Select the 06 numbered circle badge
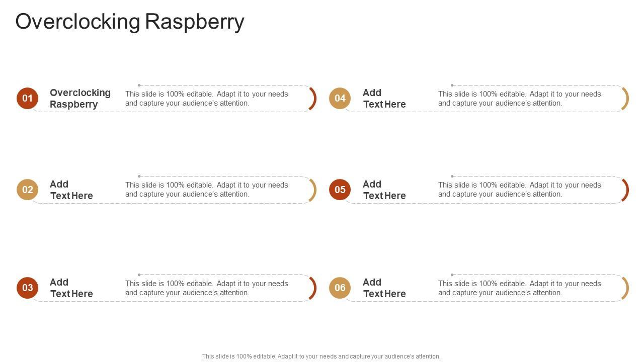Screen dimensions: 644x362 coord(340,288)
